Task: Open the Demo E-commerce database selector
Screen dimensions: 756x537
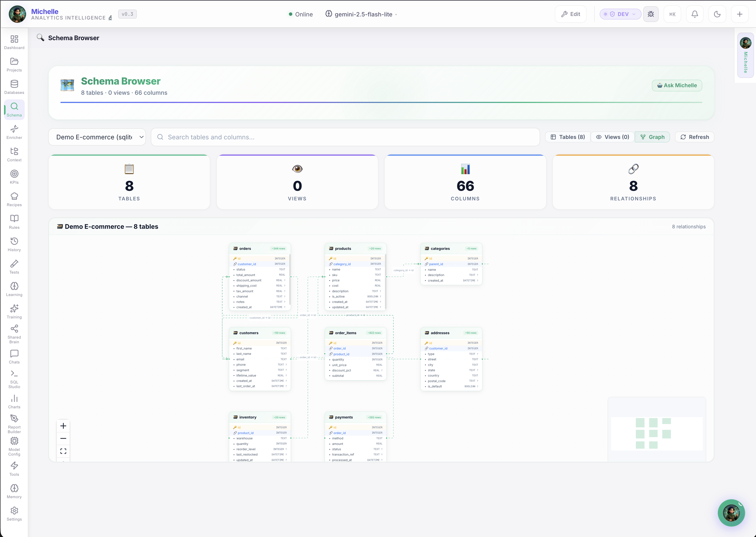Action: [x=97, y=137]
